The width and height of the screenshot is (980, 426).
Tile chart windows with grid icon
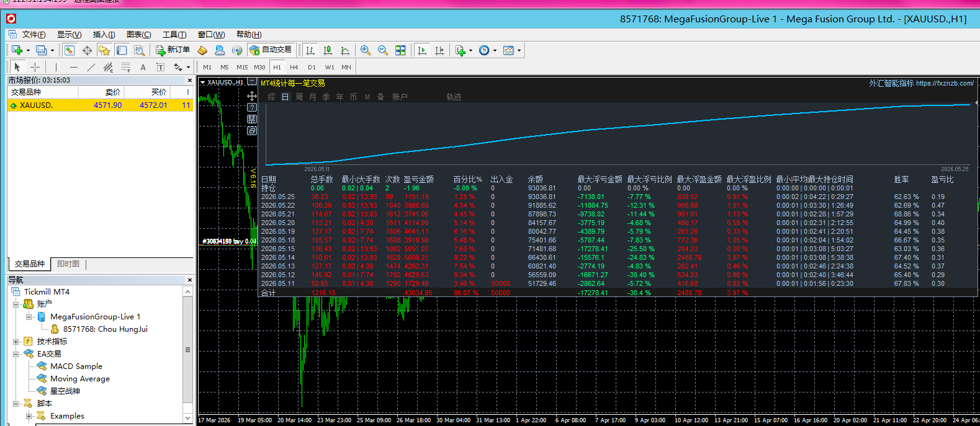coord(400,50)
